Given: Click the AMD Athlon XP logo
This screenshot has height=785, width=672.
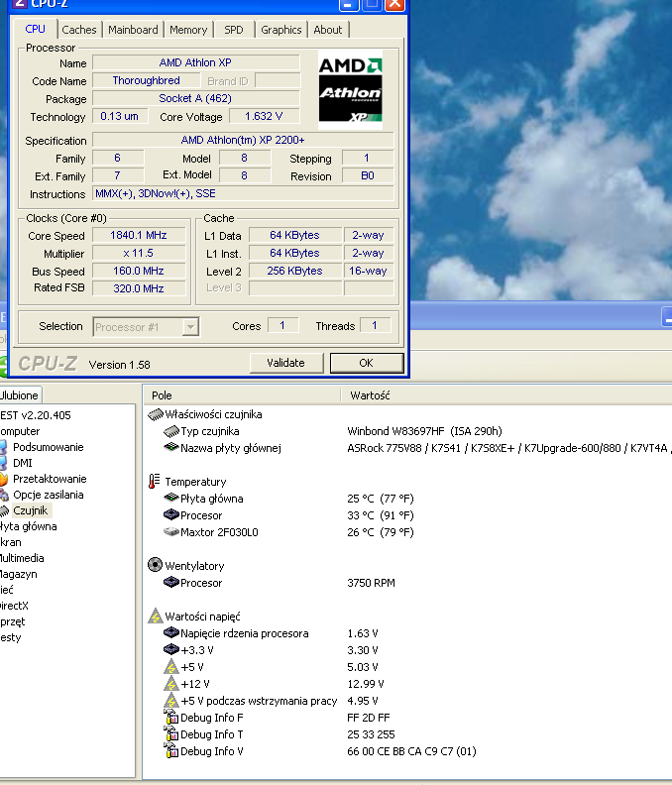Looking at the screenshot, I should pos(350,89).
